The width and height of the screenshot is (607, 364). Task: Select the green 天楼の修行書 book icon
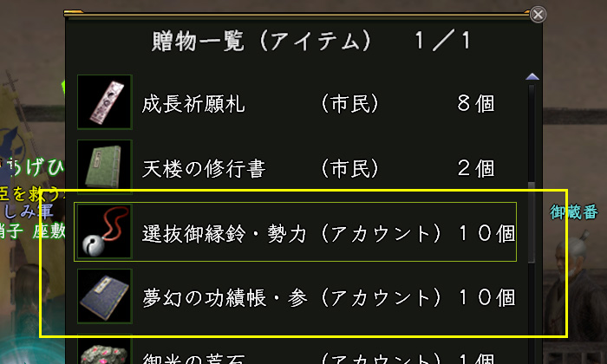[104, 166]
